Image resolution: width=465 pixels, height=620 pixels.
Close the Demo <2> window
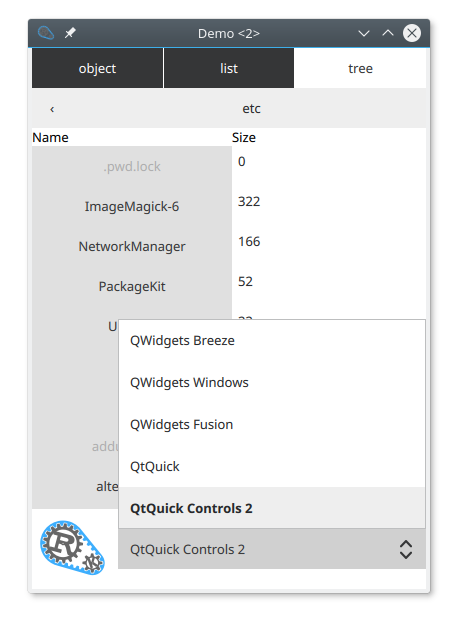[x=412, y=33]
